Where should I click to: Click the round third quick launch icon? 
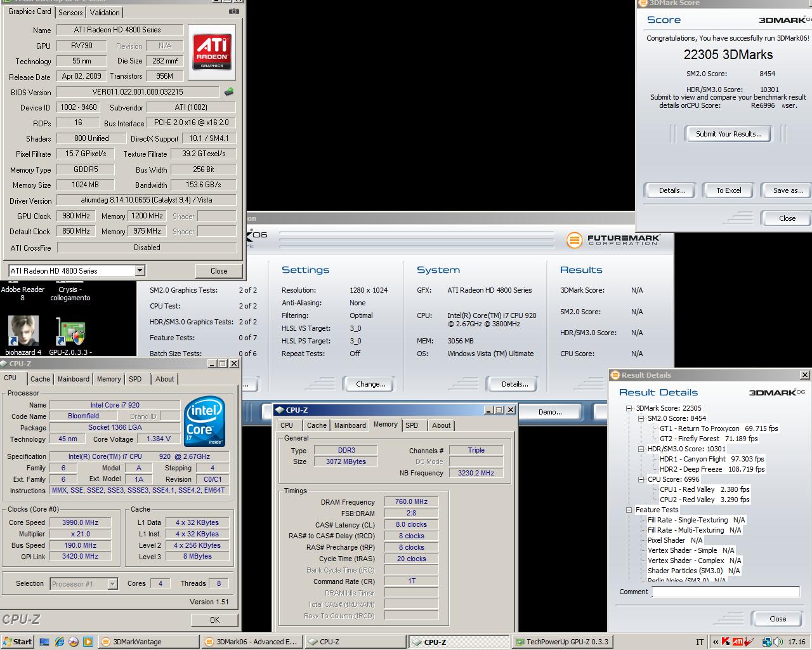(x=74, y=642)
